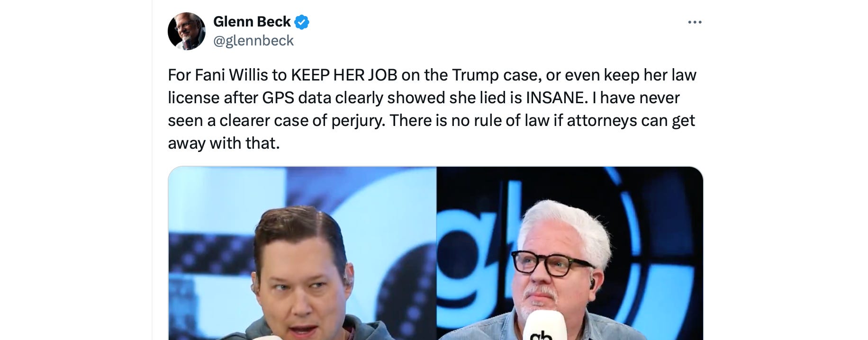This screenshot has height=340, width=868.
Task: Click the last line 'away with that.'
Action: (224, 143)
